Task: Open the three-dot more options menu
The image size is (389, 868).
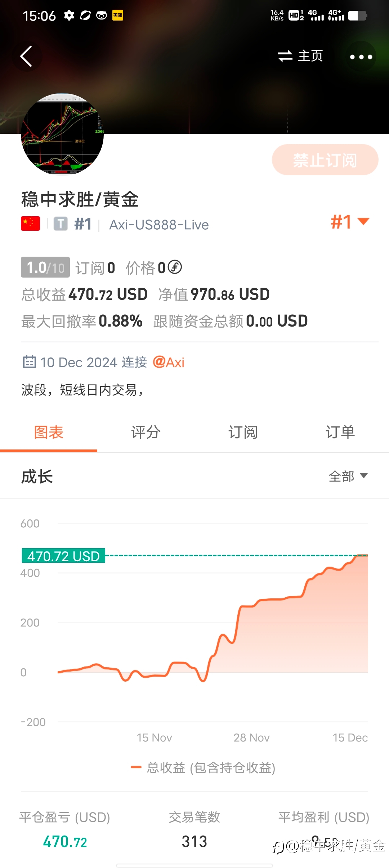Action: tap(361, 57)
